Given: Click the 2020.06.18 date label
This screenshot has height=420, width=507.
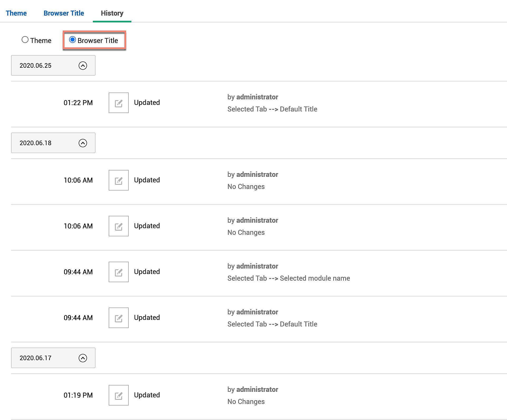Looking at the screenshot, I should click(x=36, y=143).
